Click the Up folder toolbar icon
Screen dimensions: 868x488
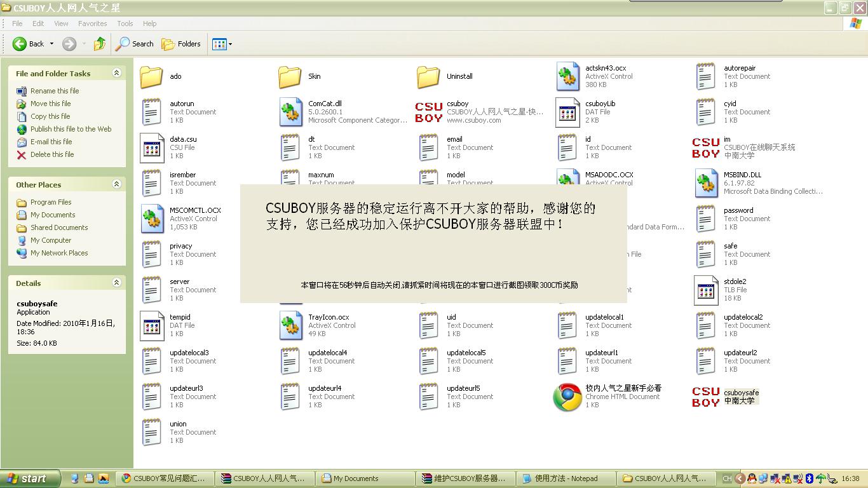tap(99, 44)
